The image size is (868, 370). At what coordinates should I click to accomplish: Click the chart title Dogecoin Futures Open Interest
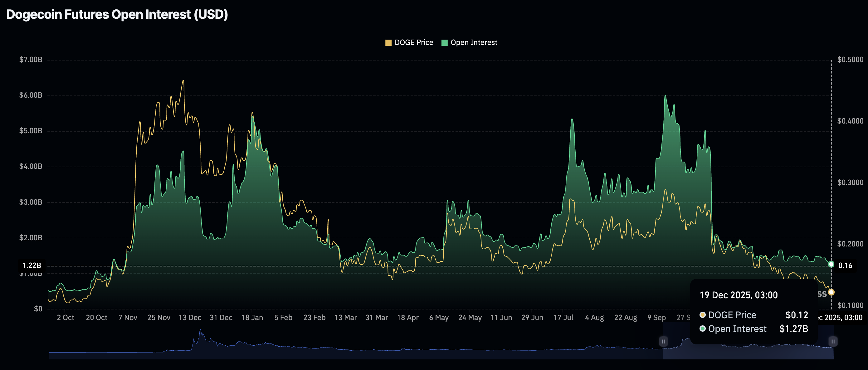point(117,14)
